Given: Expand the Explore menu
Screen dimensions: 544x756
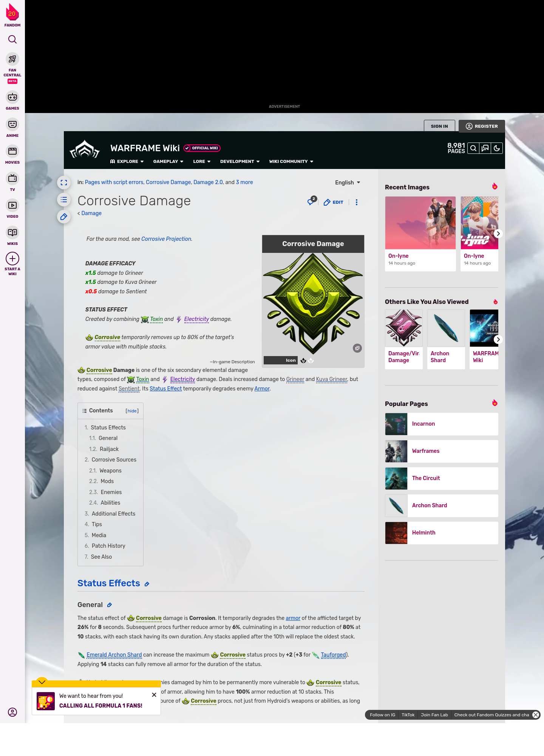Looking at the screenshot, I should [127, 161].
